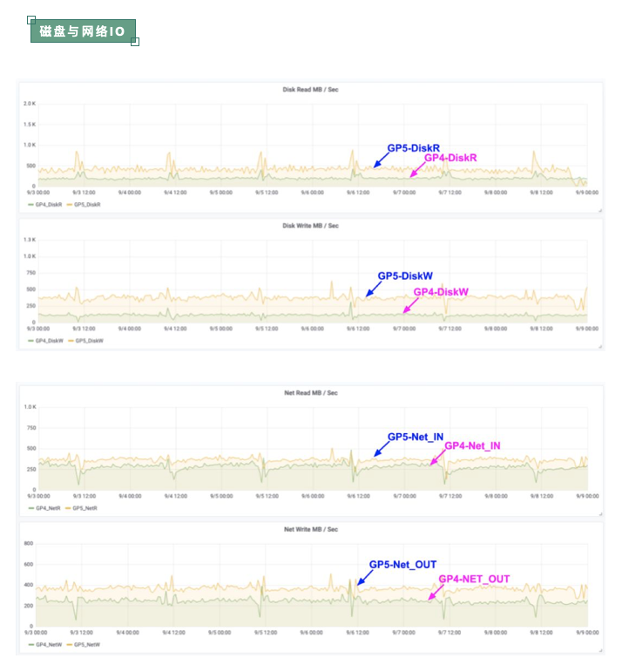The height and width of the screenshot is (672, 629).
Task: Click the orange color line beside GP5_DiskW
Action: click(71, 341)
